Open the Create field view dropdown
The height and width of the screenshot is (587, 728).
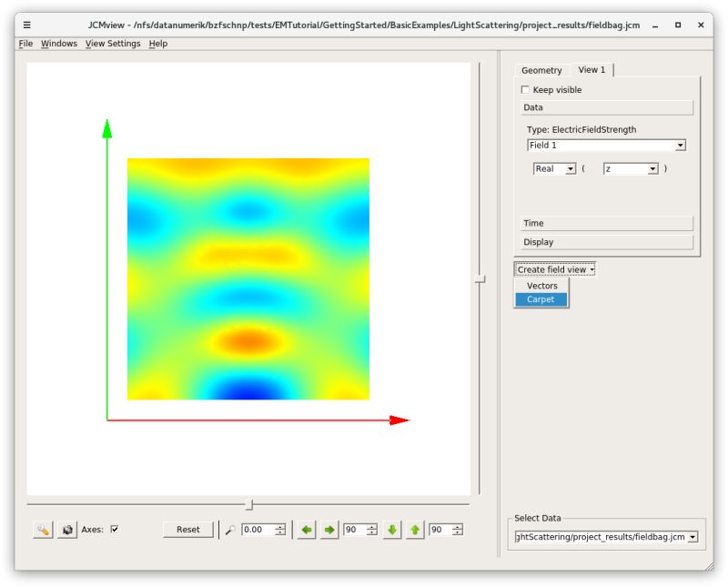[555, 269]
